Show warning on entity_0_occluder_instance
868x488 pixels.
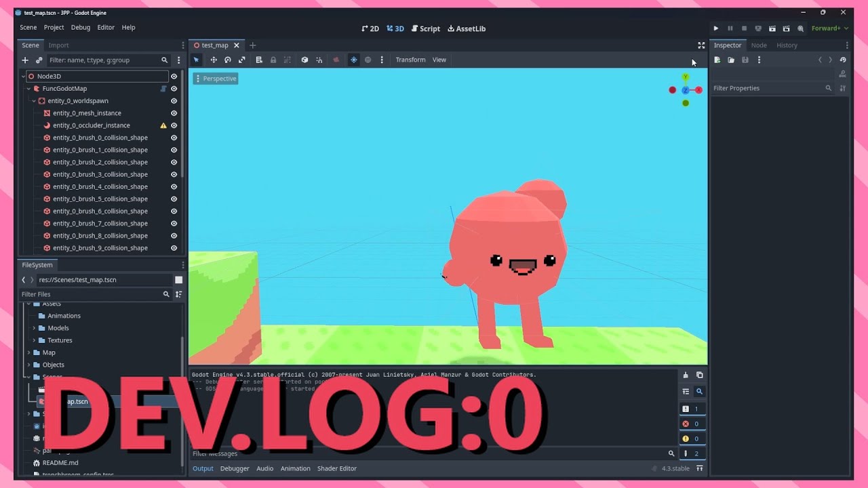(x=163, y=125)
